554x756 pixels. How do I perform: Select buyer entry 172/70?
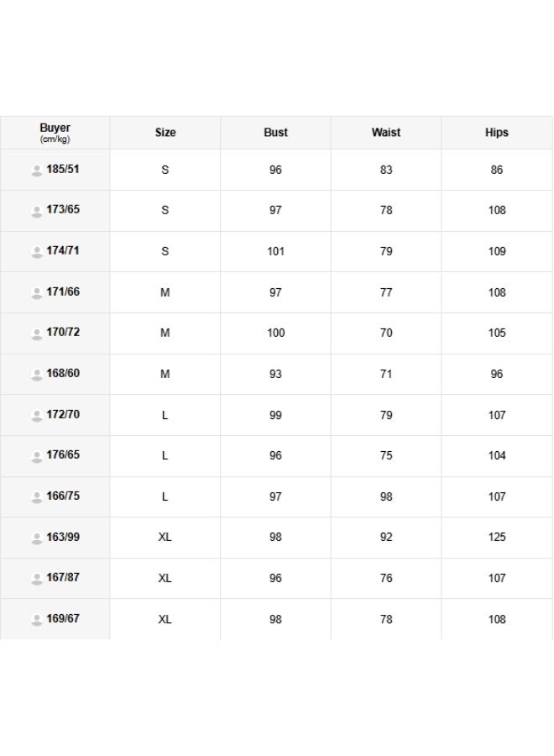[x=63, y=415]
